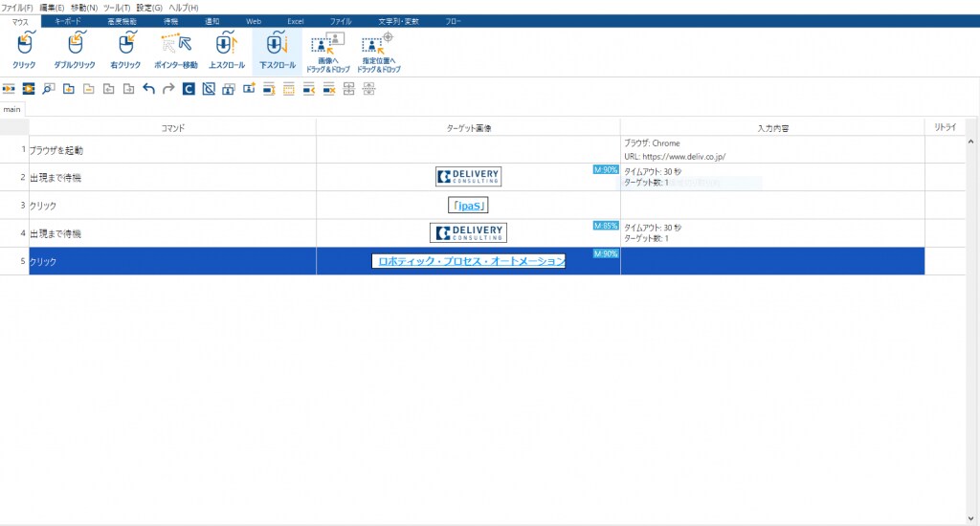Open the 移動(N) menu

(84, 8)
